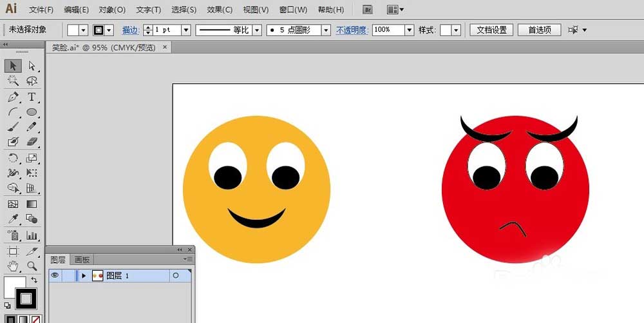Select the Artboard tool

[13, 251]
